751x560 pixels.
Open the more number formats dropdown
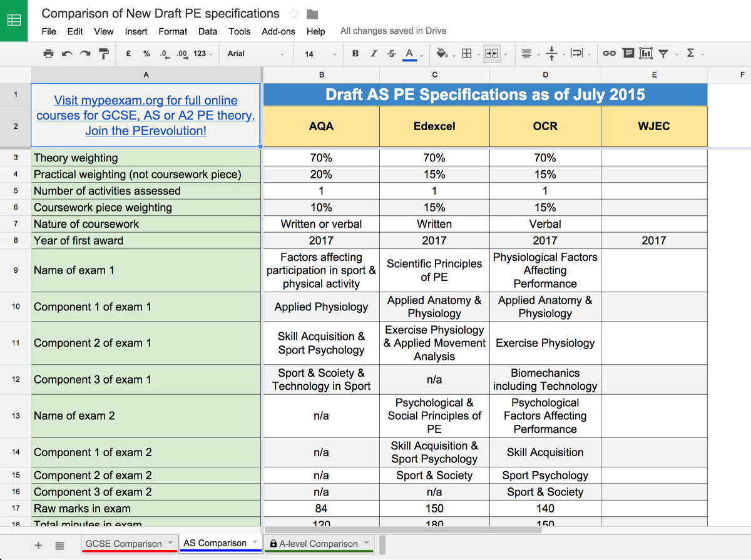pyautogui.click(x=203, y=54)
